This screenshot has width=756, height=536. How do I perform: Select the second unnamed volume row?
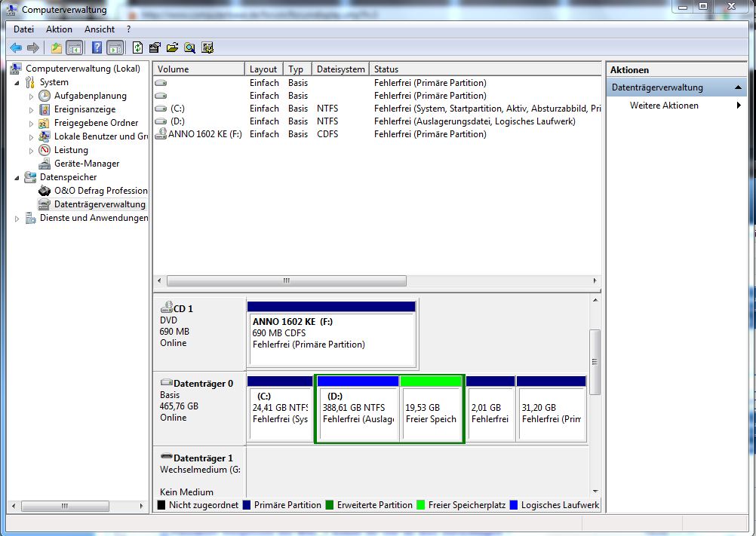377,95
